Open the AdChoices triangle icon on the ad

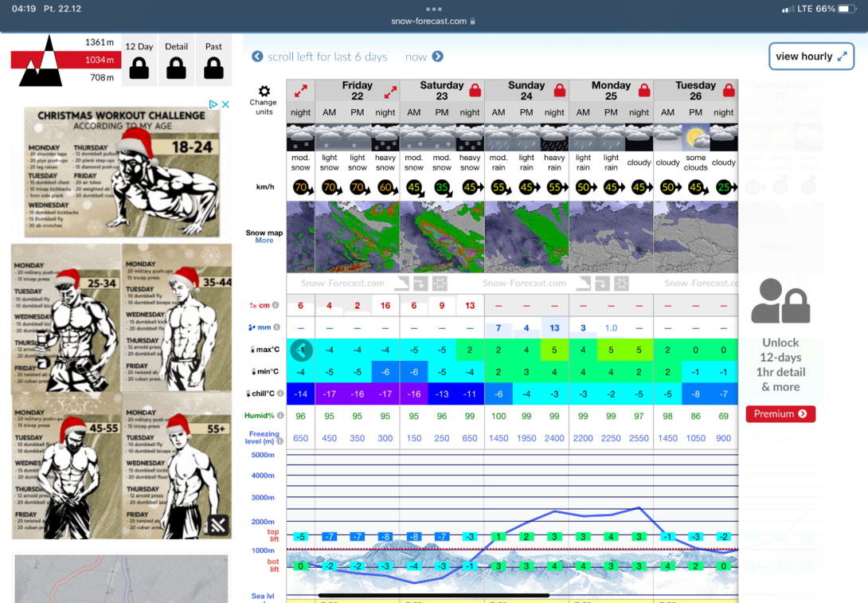coord(213,104)
